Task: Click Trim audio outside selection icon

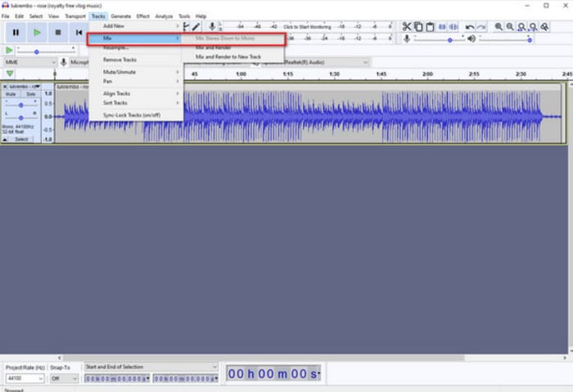Action: click(442, 27)
